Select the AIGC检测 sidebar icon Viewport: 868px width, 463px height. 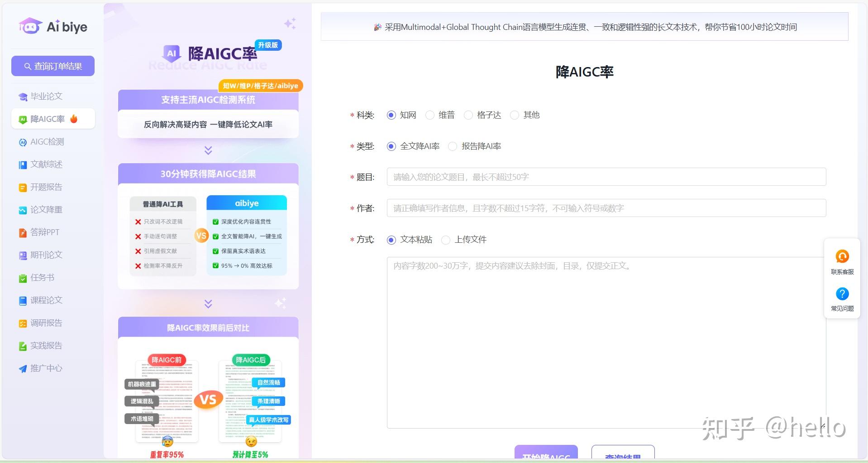pos(23,142)
